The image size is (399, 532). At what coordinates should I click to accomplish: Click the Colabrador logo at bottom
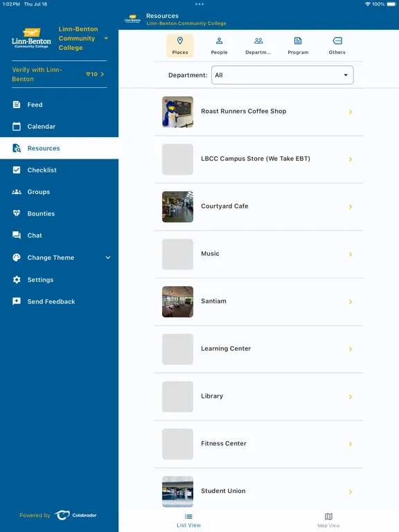click(x=76, y=515)
